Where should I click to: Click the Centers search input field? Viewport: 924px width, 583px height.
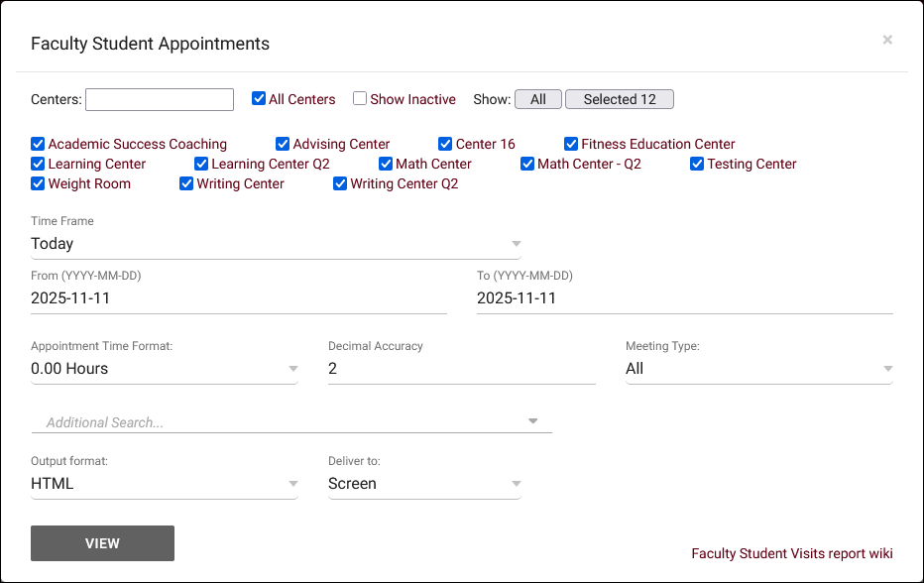160,99
